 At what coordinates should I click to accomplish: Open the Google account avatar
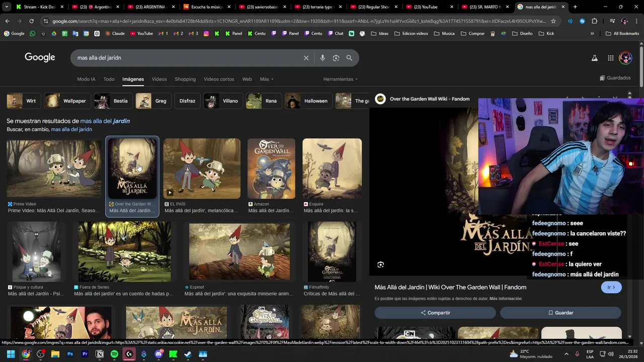pos(625,58)
